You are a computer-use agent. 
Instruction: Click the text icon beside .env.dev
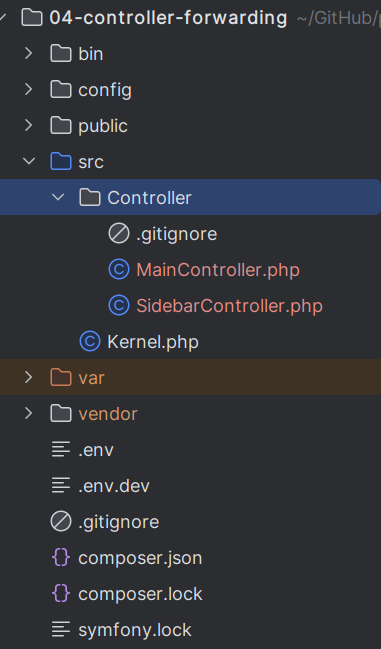61,486
